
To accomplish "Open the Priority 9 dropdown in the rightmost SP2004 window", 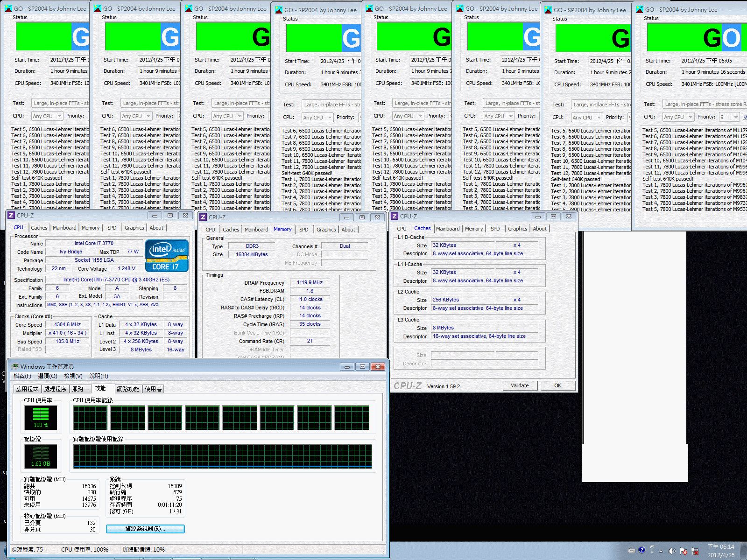I will [729, 117].
